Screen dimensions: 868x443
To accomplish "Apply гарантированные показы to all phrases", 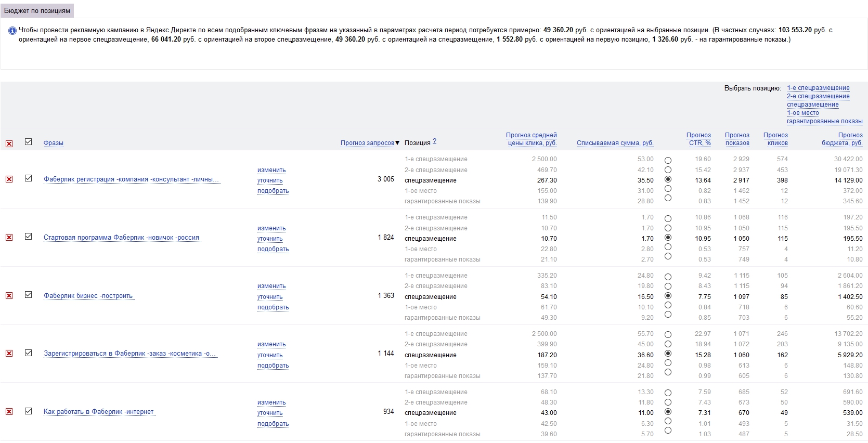I will click(825, 121).
